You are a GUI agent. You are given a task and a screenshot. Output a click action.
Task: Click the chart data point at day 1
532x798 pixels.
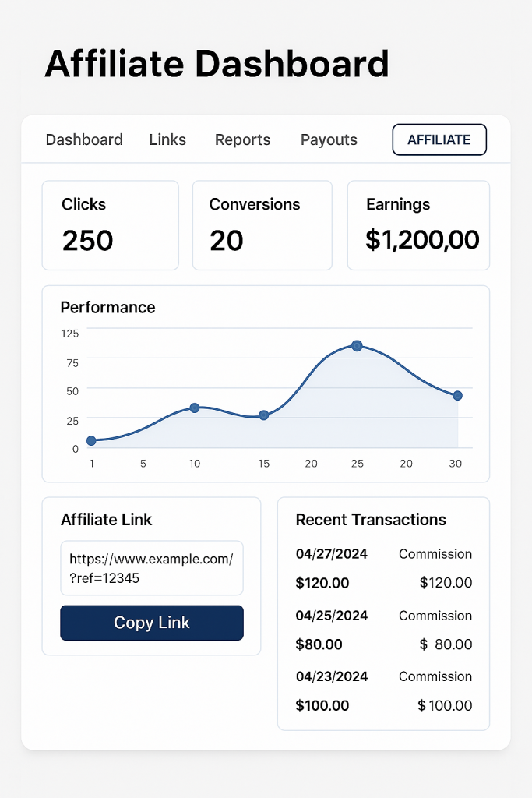click(x=91, y=441)
